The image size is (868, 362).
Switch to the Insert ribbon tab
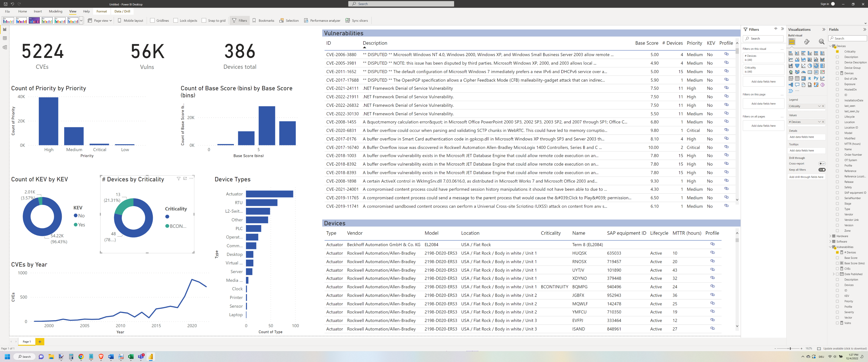click(x=38, y=12)
